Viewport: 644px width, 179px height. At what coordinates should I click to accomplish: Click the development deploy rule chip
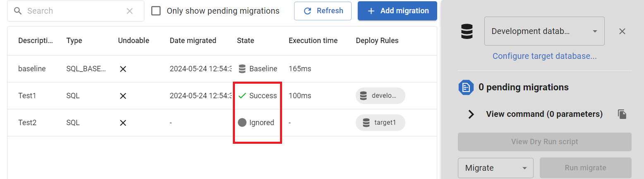[381, 96]
